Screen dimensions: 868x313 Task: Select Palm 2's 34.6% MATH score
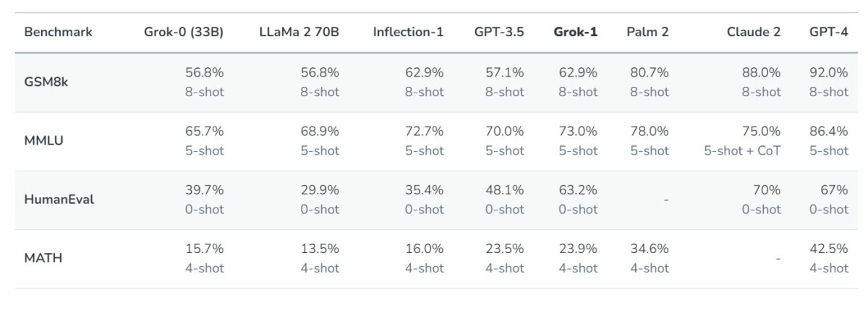click(x=649, y=249)
